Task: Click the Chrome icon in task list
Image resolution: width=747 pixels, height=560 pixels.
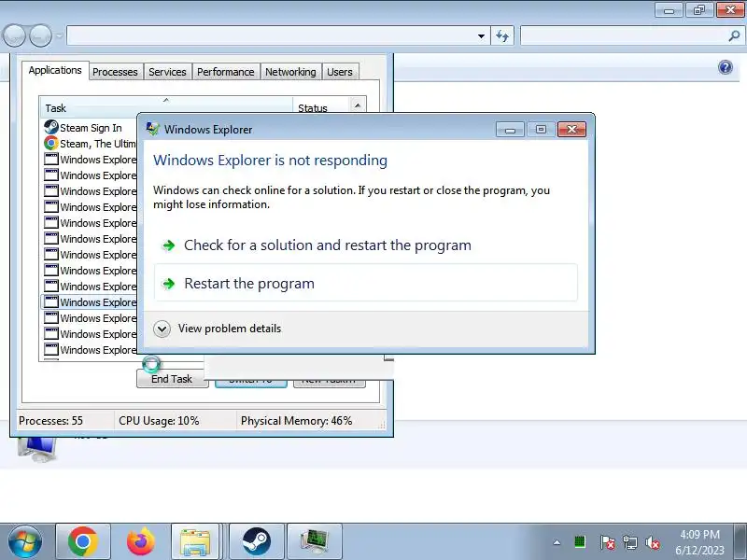Action: [x=51, y=143]
